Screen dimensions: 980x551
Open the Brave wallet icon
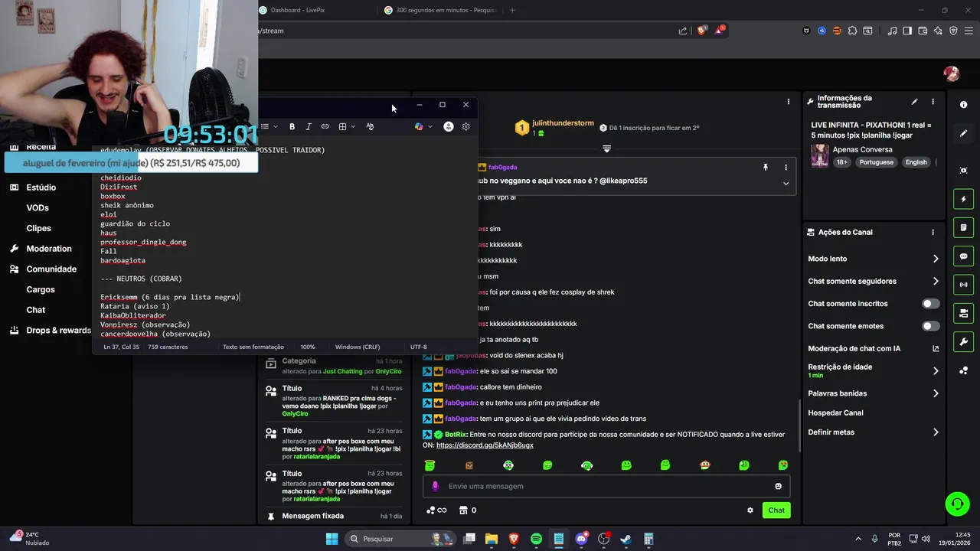923,31
